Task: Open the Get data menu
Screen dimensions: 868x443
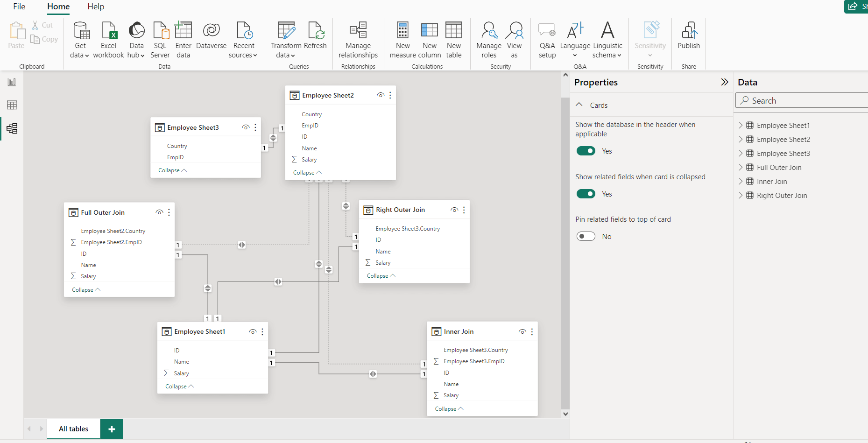Action: (x=79, y=40)
